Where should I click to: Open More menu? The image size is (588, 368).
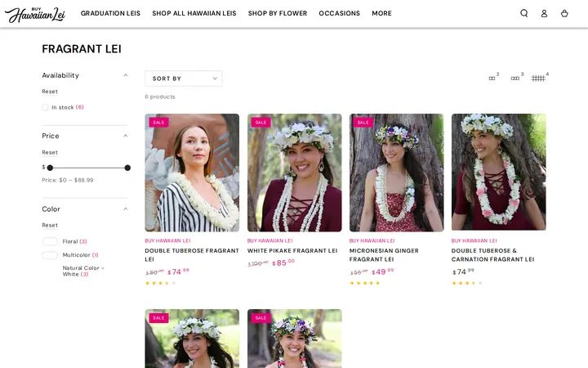pyautogui.click(x=381, y=13)
